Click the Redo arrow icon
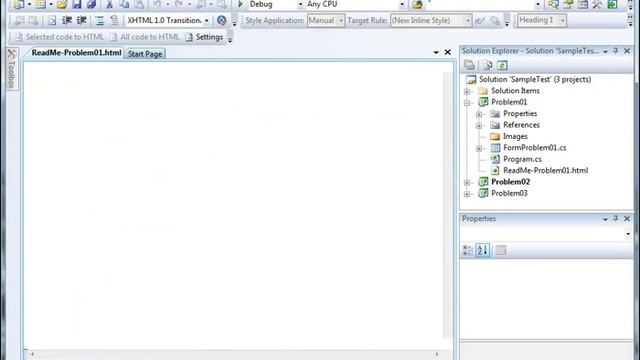Image resolution: width=640 pixels, height=360 pixels. (179, 4)
